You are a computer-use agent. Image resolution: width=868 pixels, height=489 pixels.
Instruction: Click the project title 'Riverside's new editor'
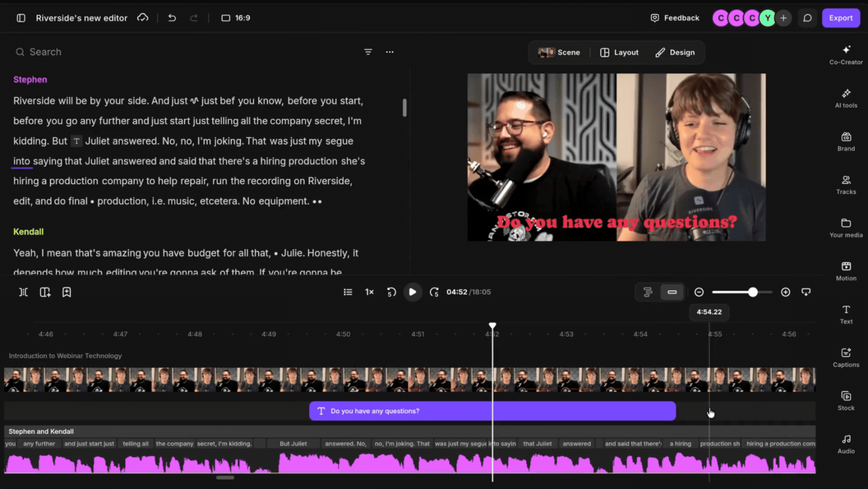point(82,18)
